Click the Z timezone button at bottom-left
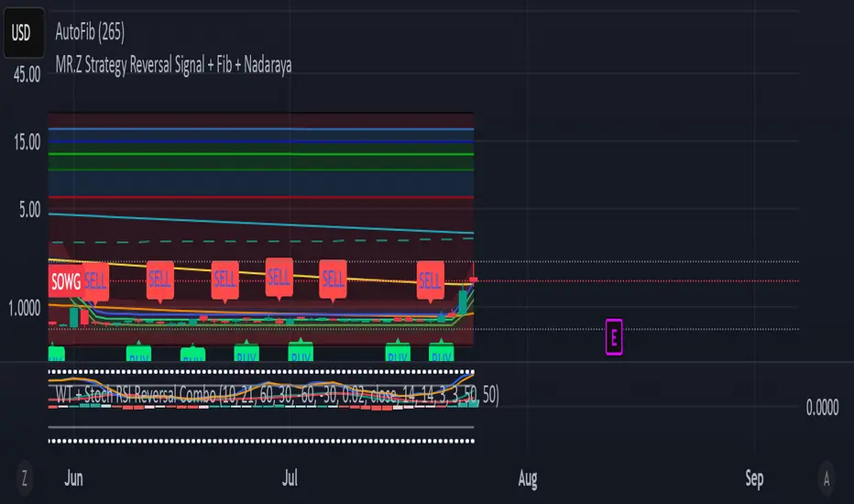 pos(25,477)
